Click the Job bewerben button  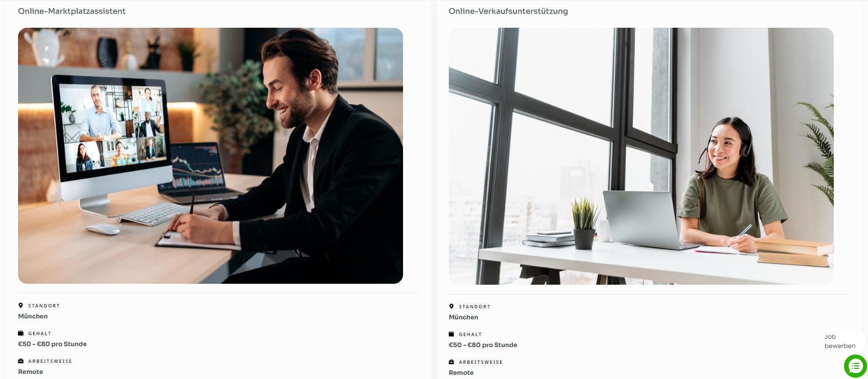(x=840, y=341)
